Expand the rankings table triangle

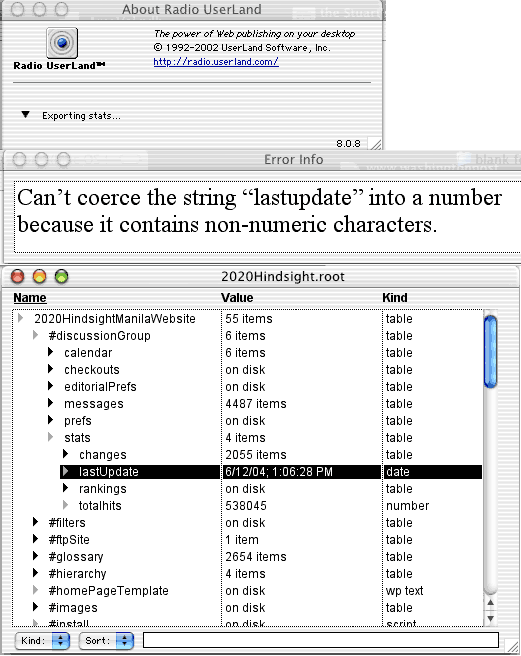(x=66, y=488)
